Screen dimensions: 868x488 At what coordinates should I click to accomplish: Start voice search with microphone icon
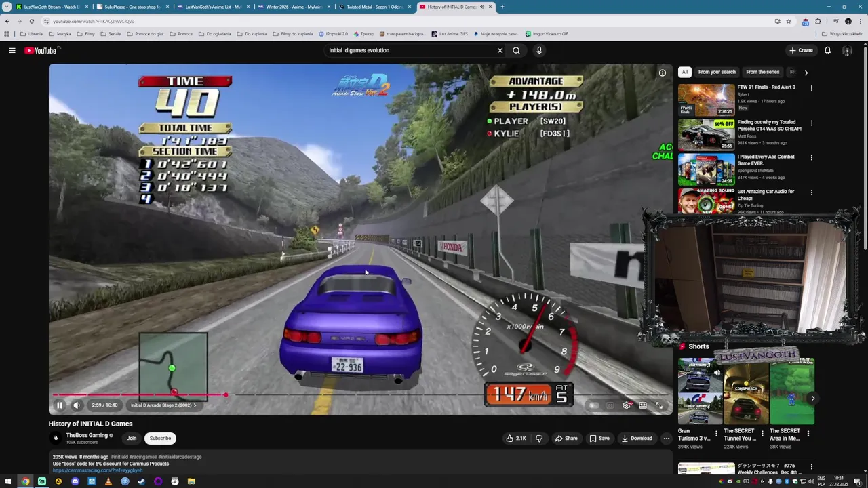[x=539, y=50]
